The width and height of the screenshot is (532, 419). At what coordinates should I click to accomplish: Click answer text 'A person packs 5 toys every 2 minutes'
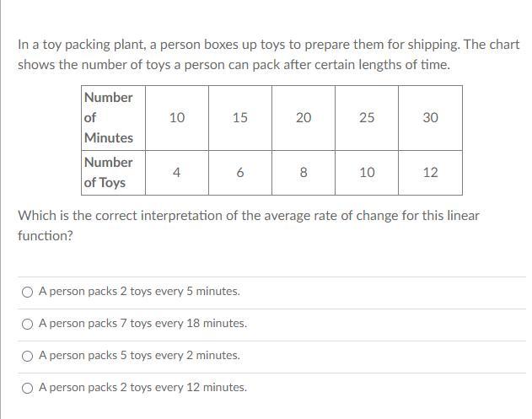(139, 356)
